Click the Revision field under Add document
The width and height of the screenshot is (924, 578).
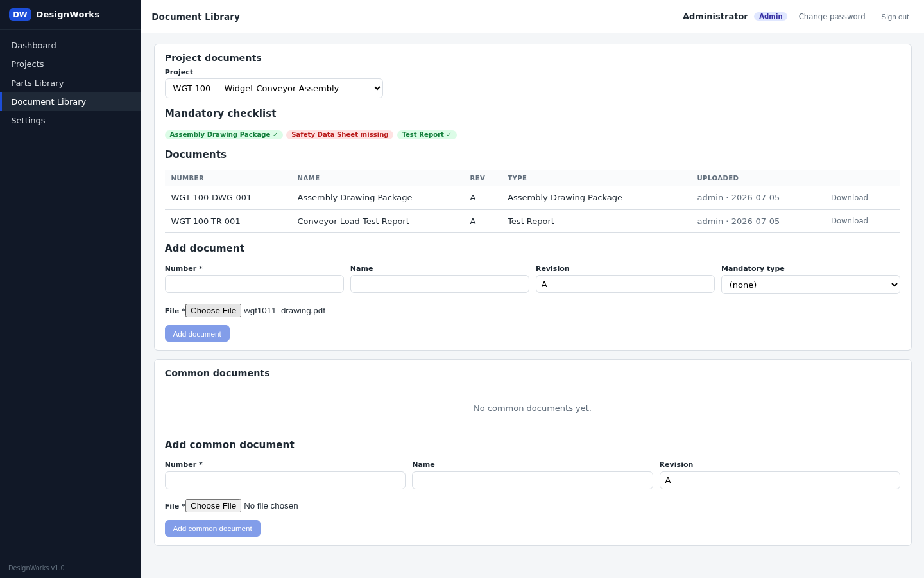pos(625,284)
